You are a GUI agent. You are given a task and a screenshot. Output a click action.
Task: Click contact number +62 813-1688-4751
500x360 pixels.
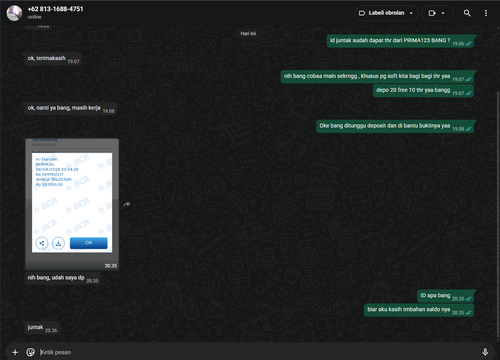pos(55,9)
